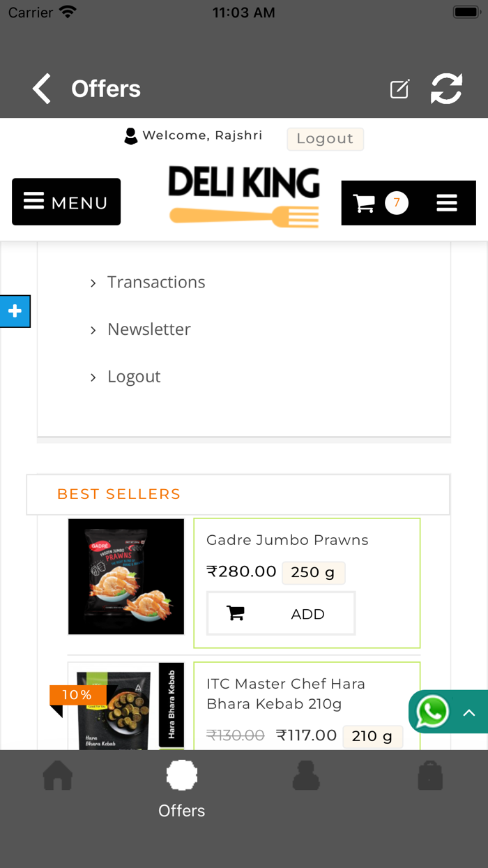488x868 pixels.
Task: Select Logout from the account menu list
Action: click(x=134, y=376)
